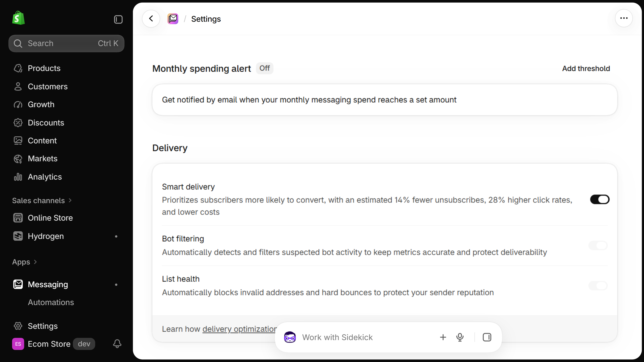Start voice input with microphone icon
The height and width of the screenshot is (362, 644).
pos(460,337)
